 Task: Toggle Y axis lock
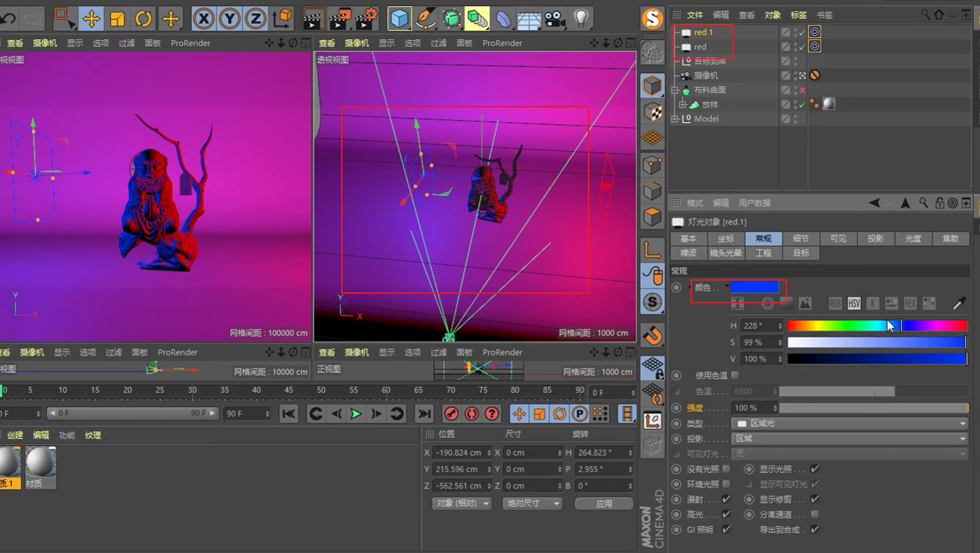pyautogui.click(x=229, y=19)
